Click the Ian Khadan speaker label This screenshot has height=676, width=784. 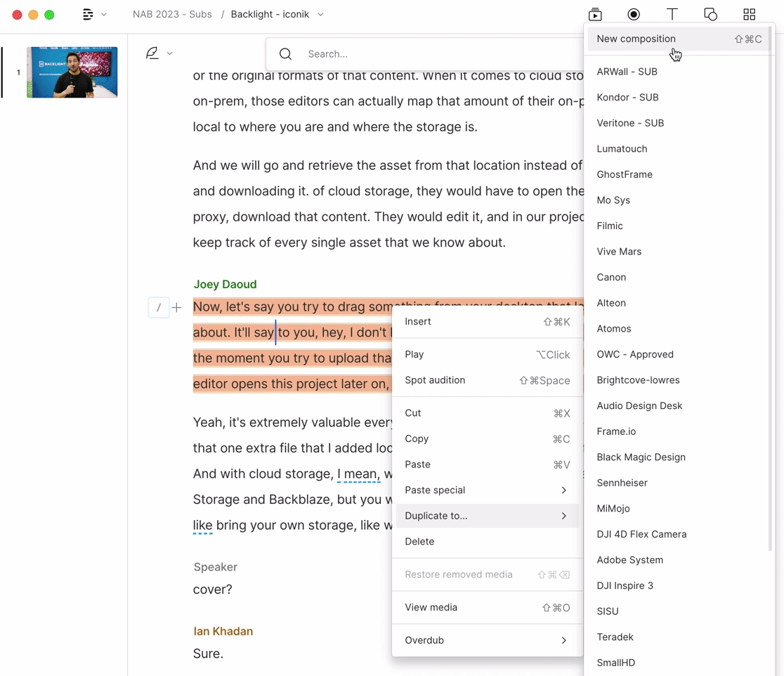click(x=223, y=631)
